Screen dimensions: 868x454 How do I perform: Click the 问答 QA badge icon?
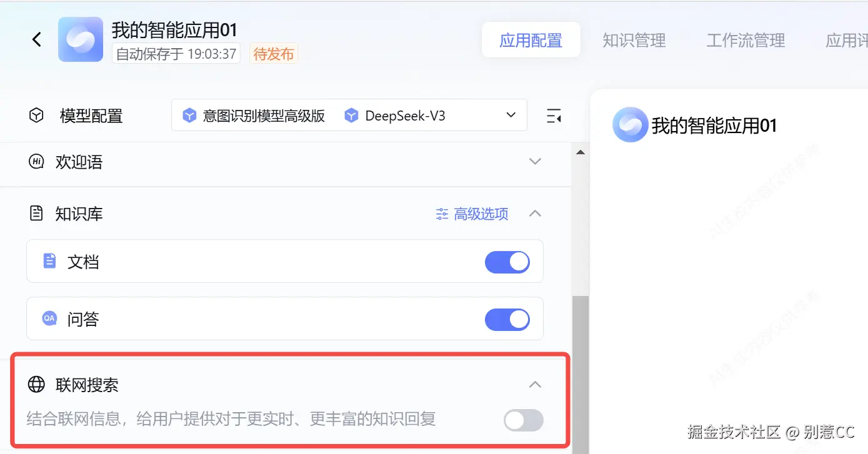(x=49, y=318)
